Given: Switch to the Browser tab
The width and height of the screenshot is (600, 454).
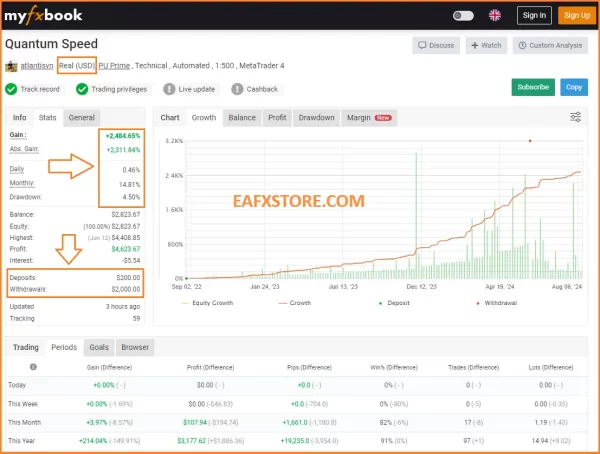Looking at the screenshot, I should [135, 347].
